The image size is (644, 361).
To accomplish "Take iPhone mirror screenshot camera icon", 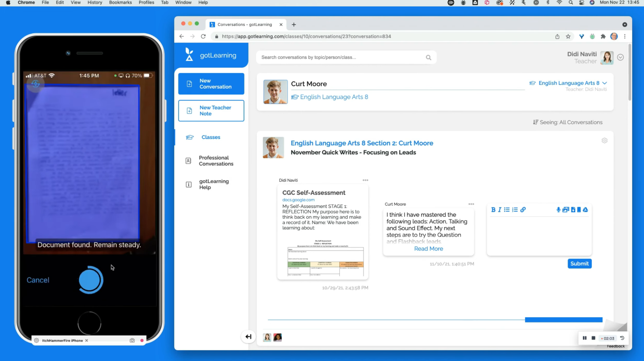I will pyautogui.click(x=132, y=341).
